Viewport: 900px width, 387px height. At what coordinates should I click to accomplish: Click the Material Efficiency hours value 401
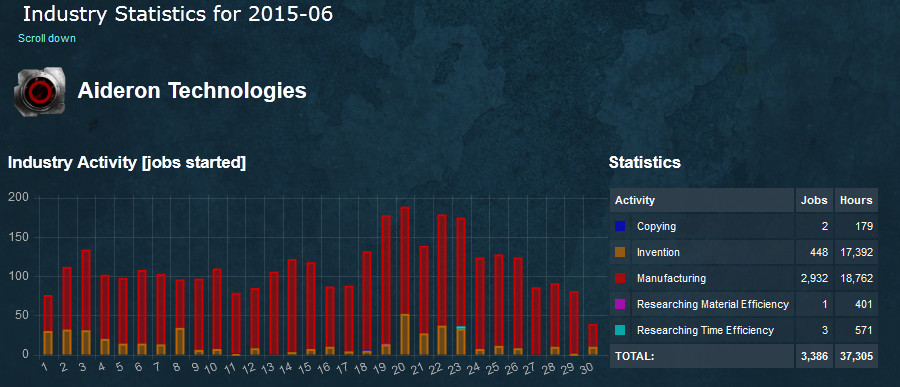pyautogui.click(x=864, y=304)
